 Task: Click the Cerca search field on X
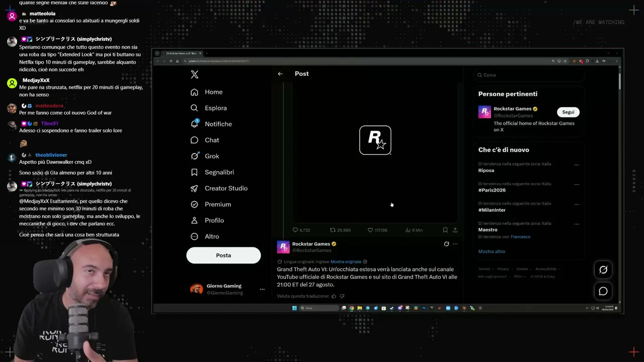click(528, 75)
